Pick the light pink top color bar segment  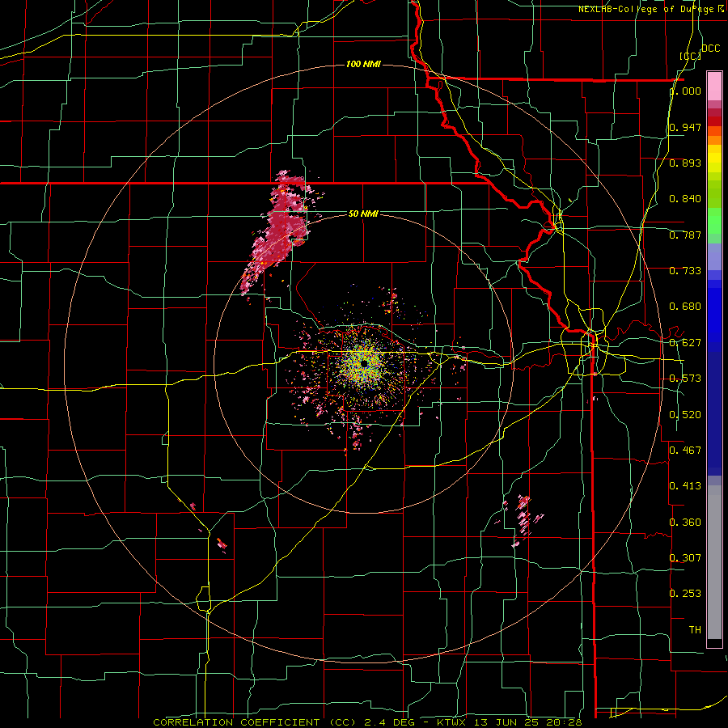[x=714, y=86]
